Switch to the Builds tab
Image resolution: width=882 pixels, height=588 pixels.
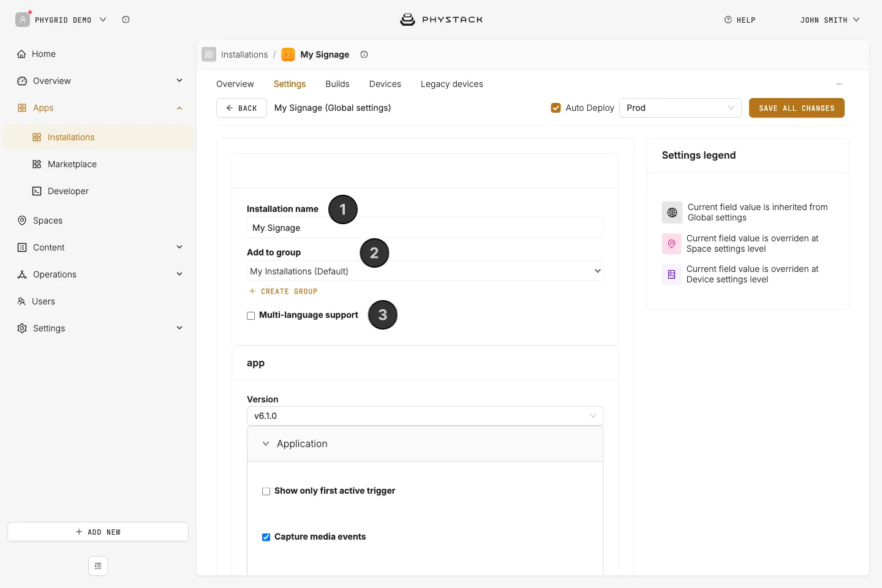click(x=337, y=84)
